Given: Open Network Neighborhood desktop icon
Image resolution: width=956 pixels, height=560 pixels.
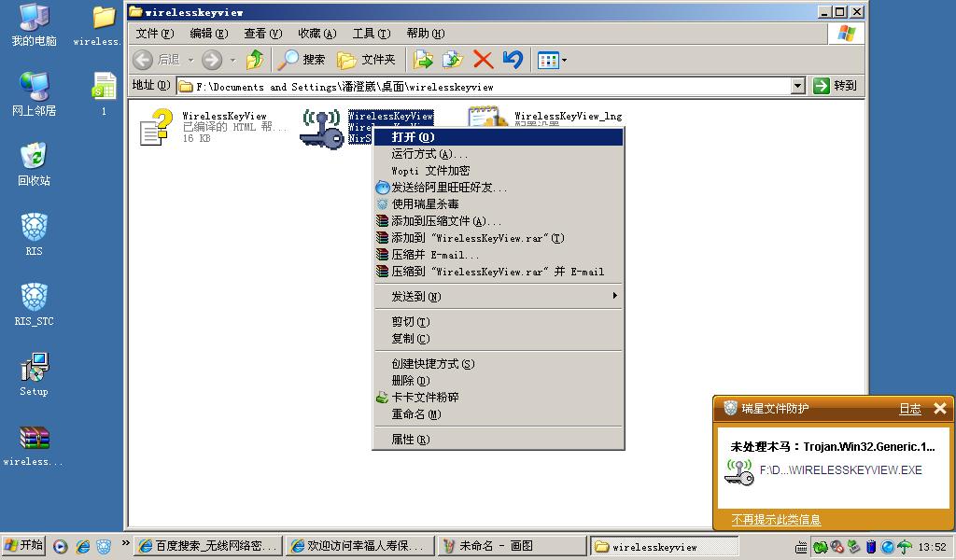Looking at the screenshot, I should coord(35,94).
